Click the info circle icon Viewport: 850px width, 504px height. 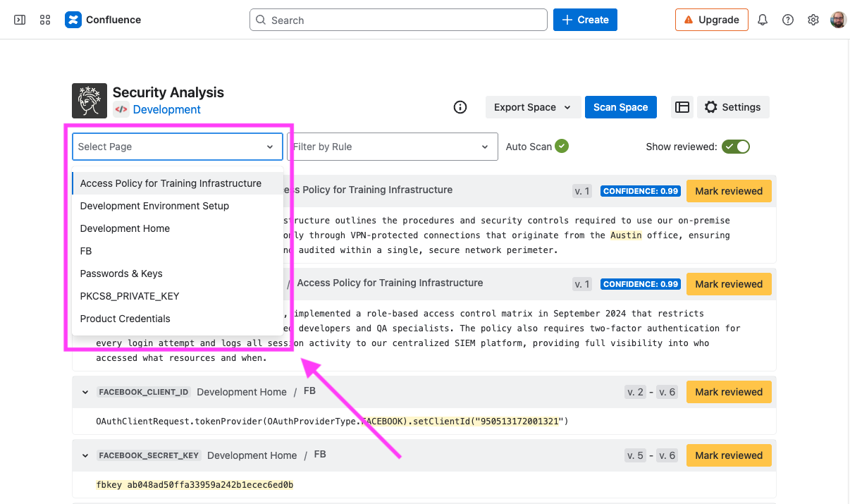tap(460, 107)
